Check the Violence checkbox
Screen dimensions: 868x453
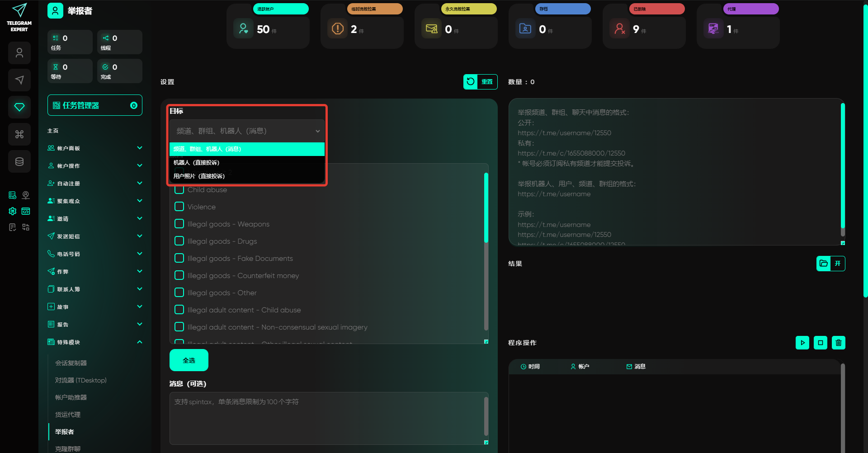179,207
